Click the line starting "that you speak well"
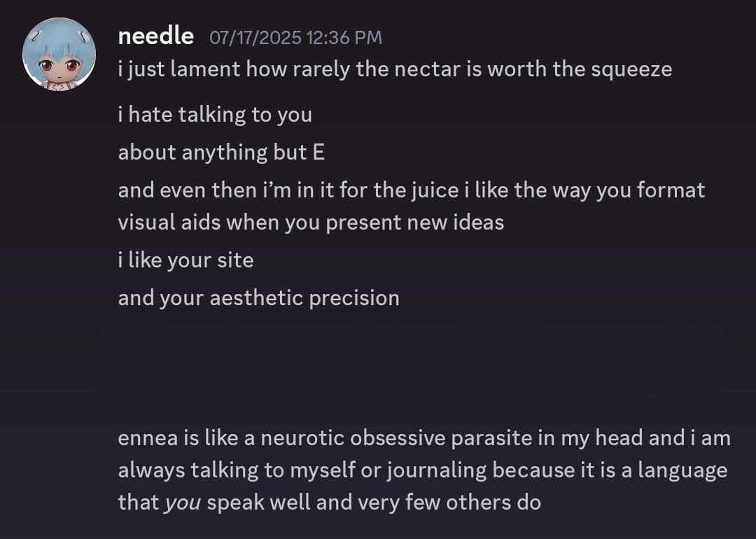 [329, 503]
